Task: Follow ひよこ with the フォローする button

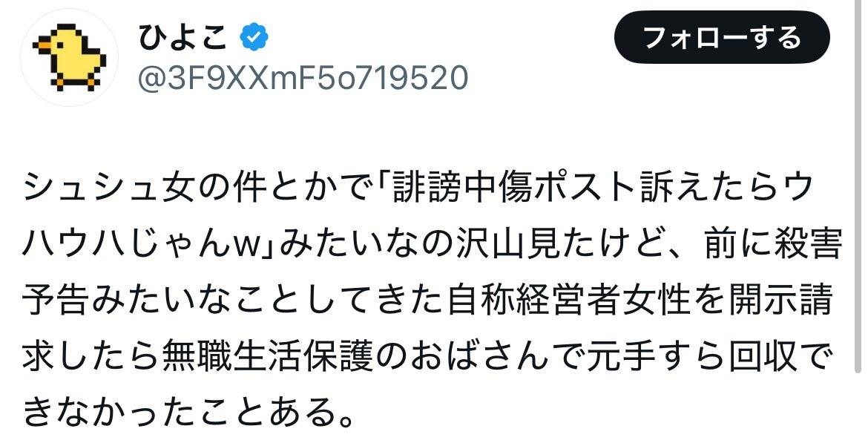Action: tap(722, 37)
